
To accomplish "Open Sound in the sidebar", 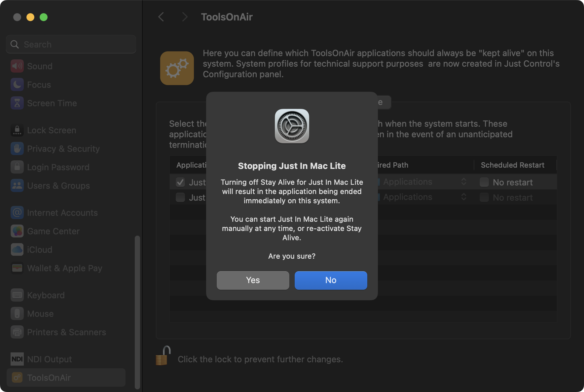I will tap(66, 66).
